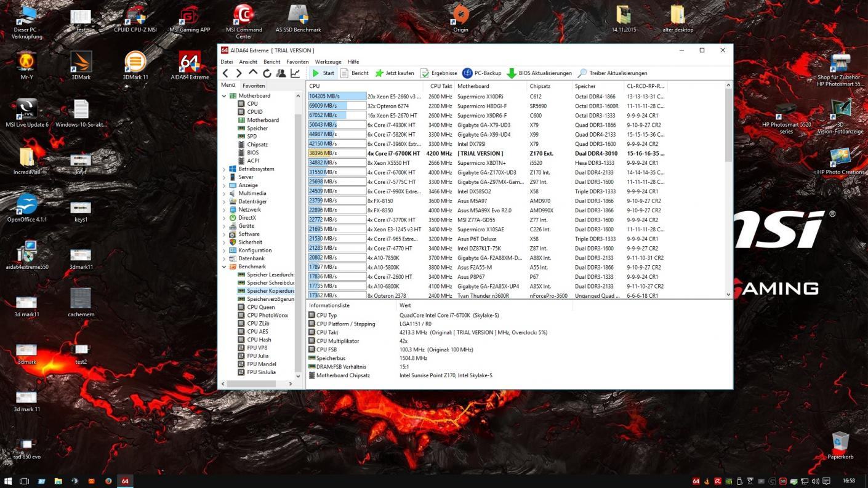Click the CPU Takt column header

[441, 86]
